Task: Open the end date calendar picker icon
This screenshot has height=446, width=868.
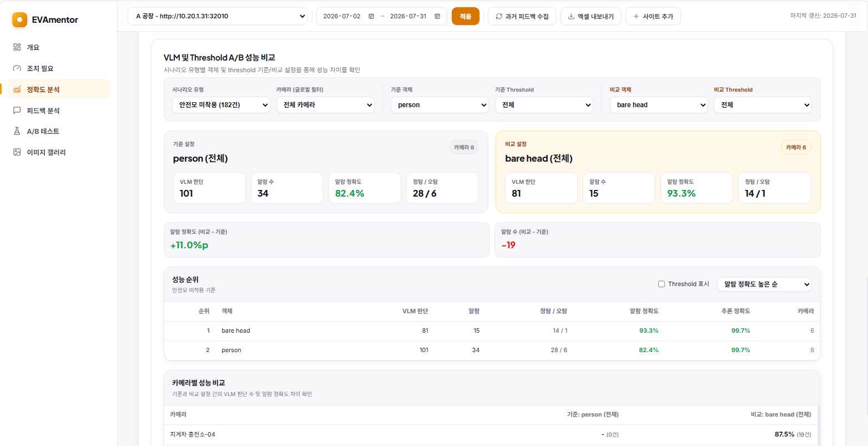Action: click(x=437, y=17)
